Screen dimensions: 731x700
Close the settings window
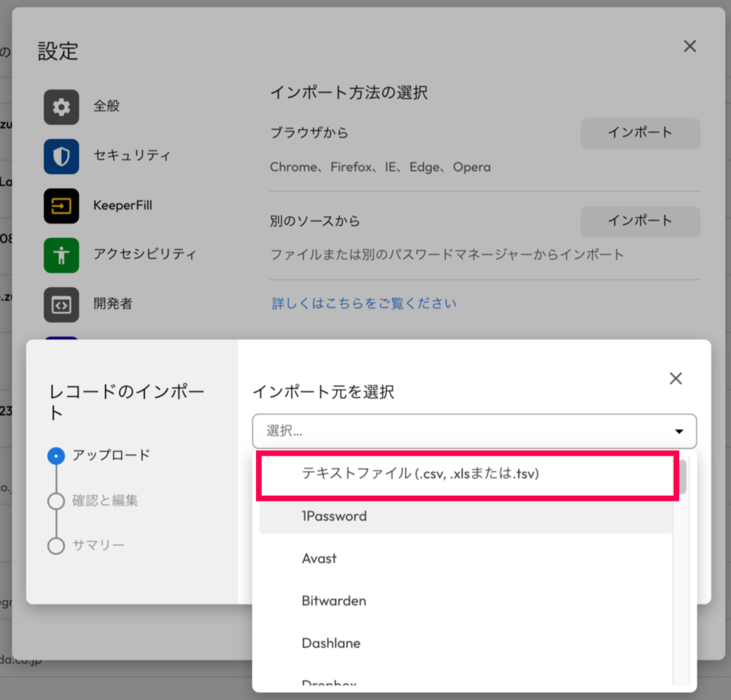point(690,46)
